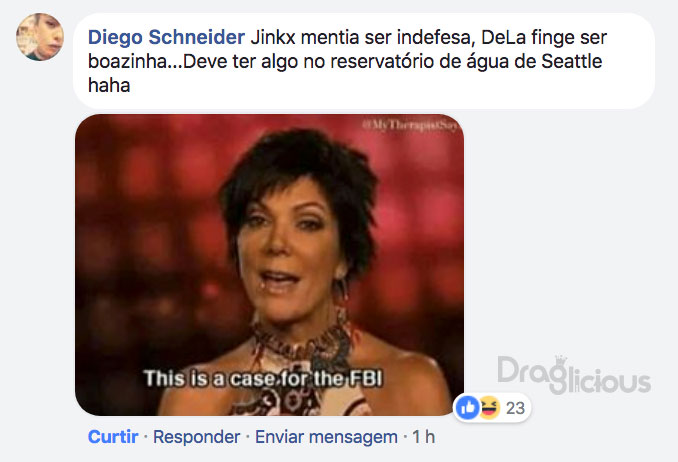This screenshot has width=678, height=462.
Task: Click the word Jinkx in the comment
Action: 273,37
